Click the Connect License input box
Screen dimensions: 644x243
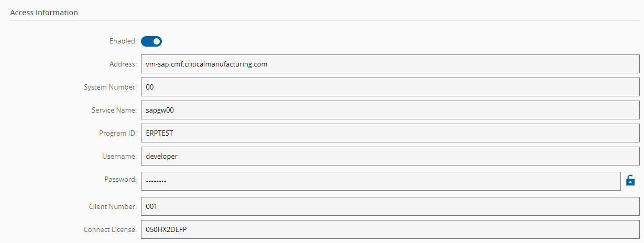(390, 229)
